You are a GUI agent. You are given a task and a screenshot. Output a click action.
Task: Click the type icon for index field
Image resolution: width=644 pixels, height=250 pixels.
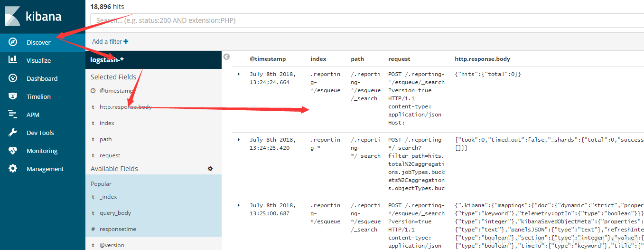pos(93,123)
